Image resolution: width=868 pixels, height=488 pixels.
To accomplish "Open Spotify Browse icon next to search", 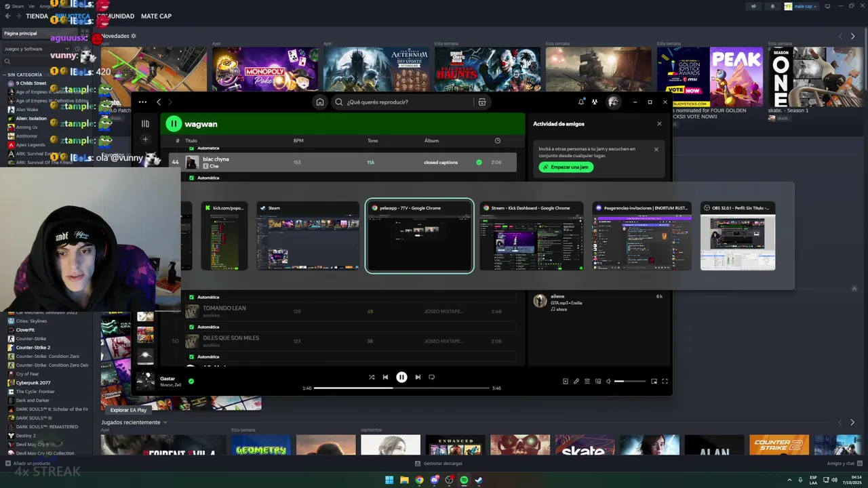I will pos(482,102).
